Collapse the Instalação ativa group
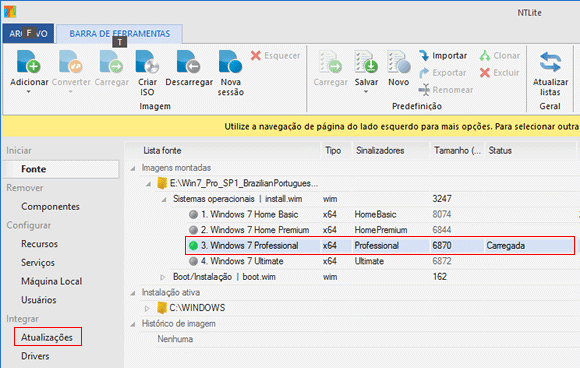The height and width of the screenshot is (368, 580). tap(133, 293)
